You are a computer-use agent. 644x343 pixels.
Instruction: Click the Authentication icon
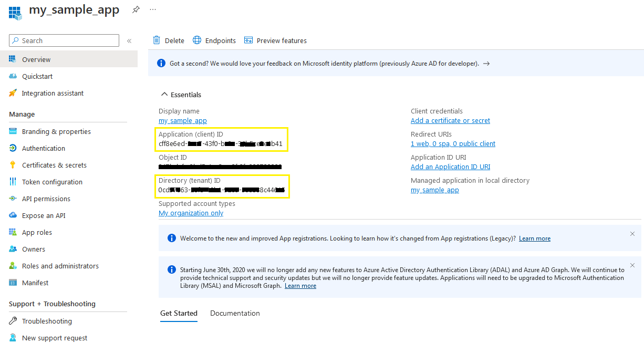[13, 148]
